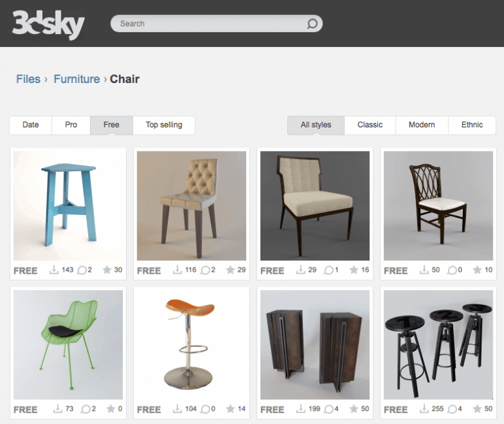Click the search magnifier icon
Viewport: 504px width, 424px height.
click(x=312, y=24)
